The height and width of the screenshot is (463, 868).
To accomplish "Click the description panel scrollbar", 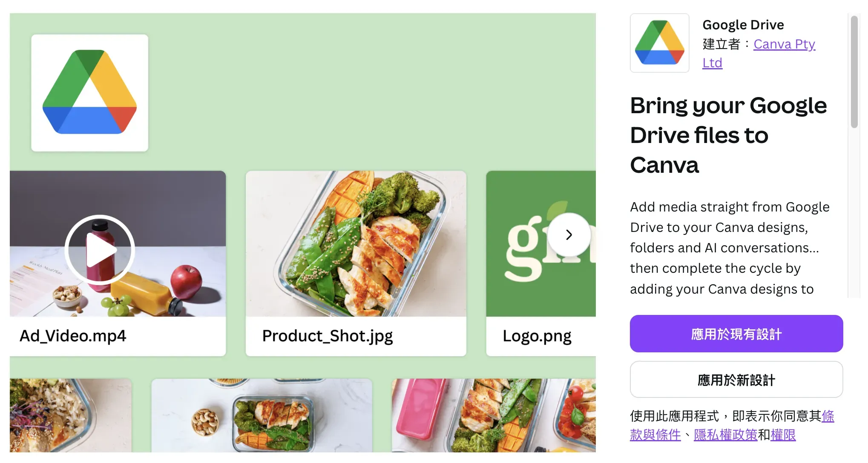I will click(854, 71).
